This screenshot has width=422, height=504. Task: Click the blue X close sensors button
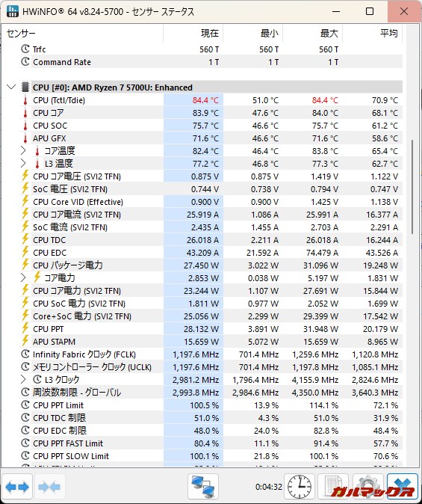point(402,487)
